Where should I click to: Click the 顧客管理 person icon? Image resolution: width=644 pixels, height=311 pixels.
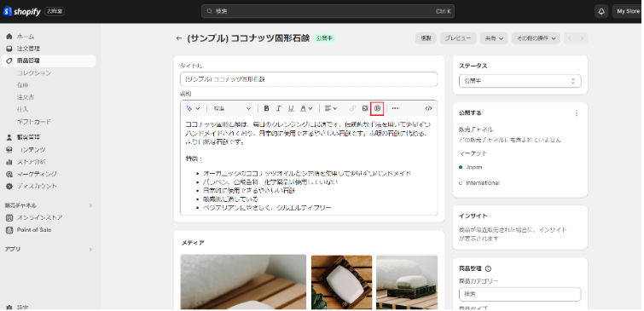(x=9, y=137)
